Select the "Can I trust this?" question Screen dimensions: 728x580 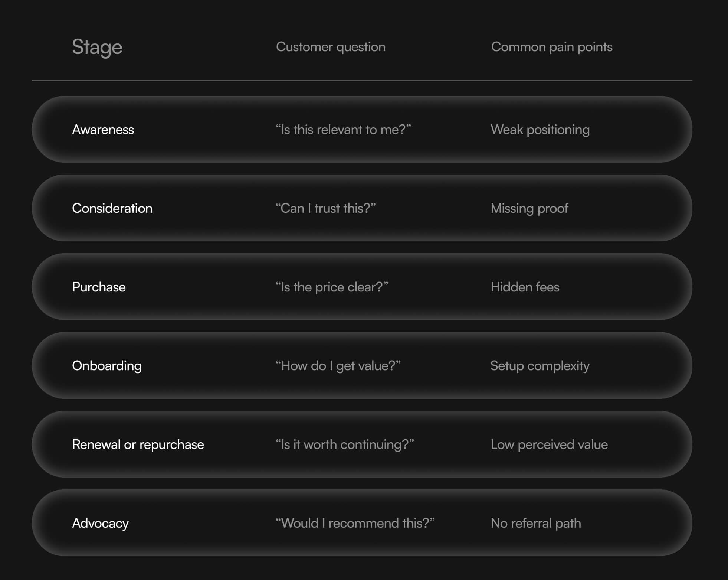tap(325, 208)
